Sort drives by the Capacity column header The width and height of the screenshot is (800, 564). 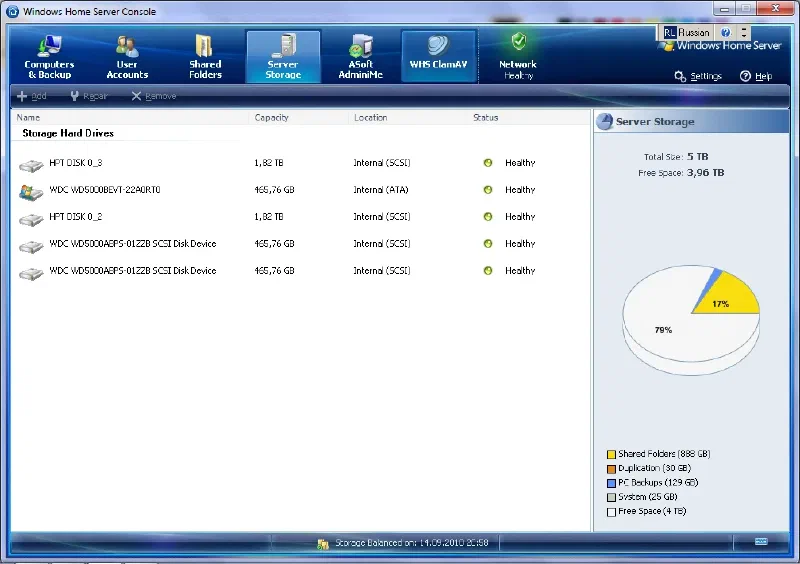click(x=272, y=118)
